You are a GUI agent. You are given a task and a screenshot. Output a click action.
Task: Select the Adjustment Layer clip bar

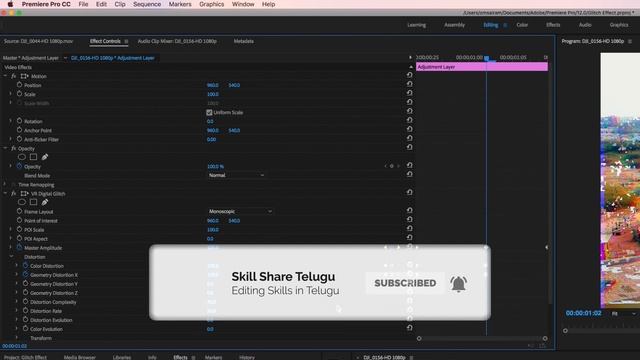pos(482,67)
